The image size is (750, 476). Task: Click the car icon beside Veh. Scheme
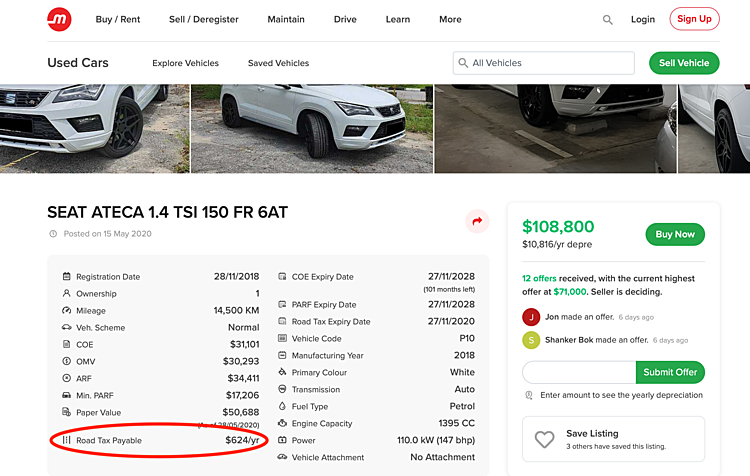coord(66,327)
